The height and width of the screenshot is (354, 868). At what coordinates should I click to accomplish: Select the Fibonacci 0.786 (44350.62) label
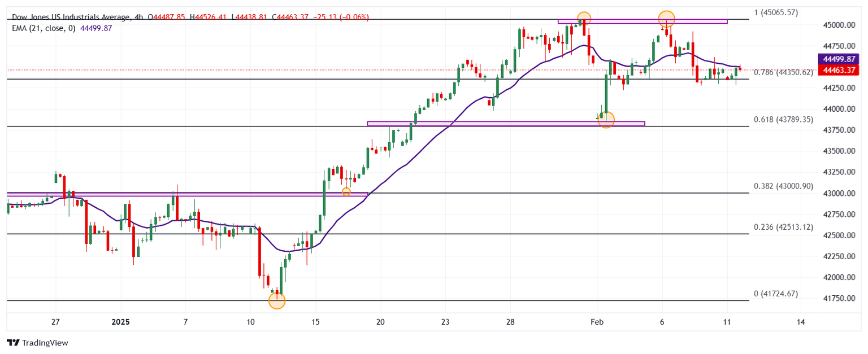click(783, 72)
